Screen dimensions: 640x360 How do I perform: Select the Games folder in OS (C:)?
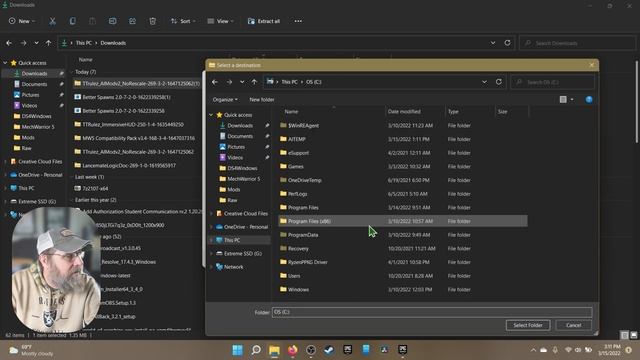coord(403,167)
